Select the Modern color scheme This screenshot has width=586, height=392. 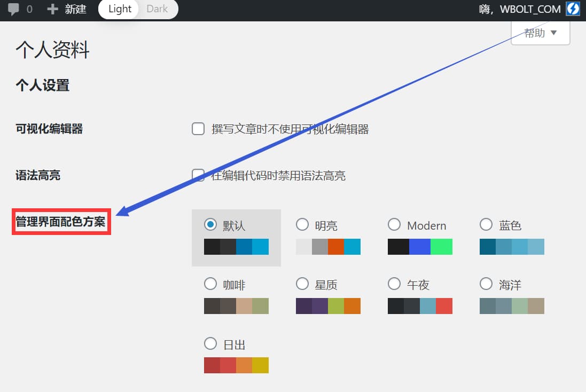394,224
